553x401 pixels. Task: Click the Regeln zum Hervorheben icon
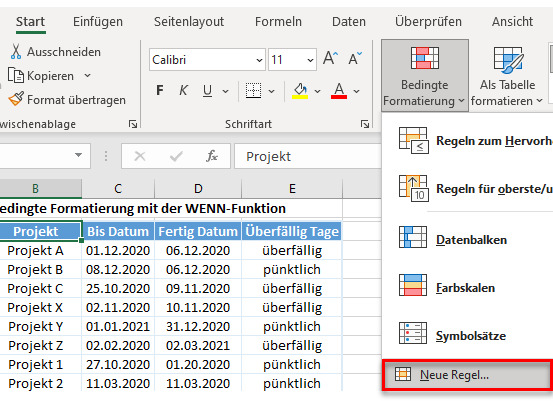(x=413, y=141)
